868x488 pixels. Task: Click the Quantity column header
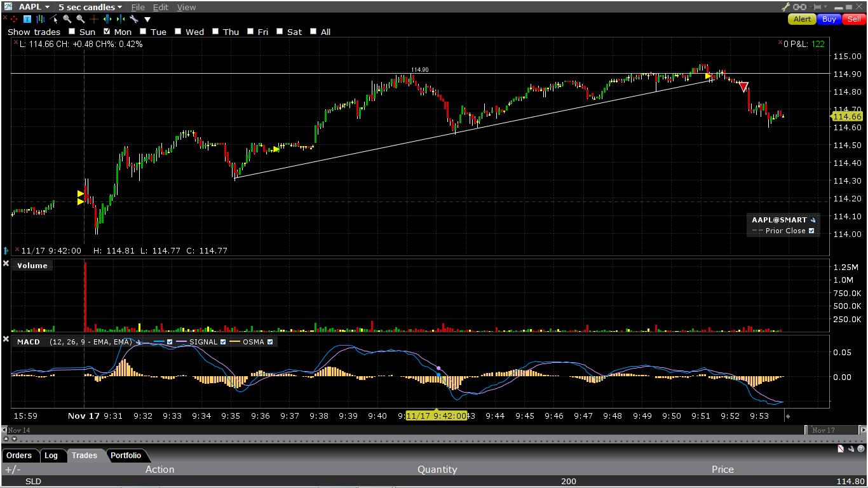437,470
